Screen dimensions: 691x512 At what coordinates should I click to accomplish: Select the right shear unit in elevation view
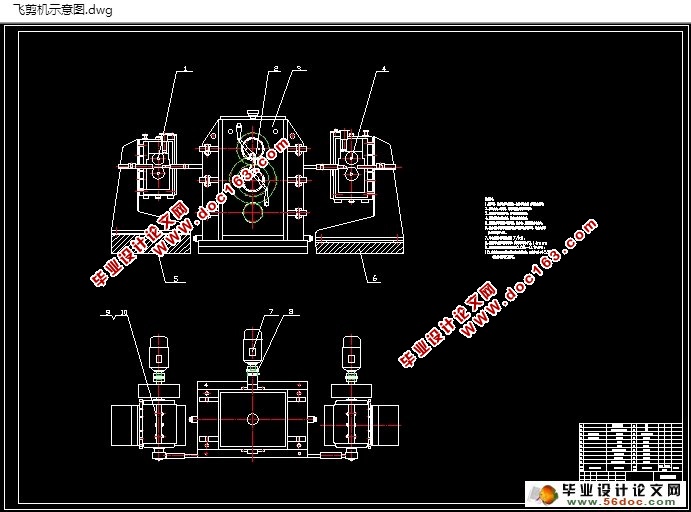(x=353, y=166)
